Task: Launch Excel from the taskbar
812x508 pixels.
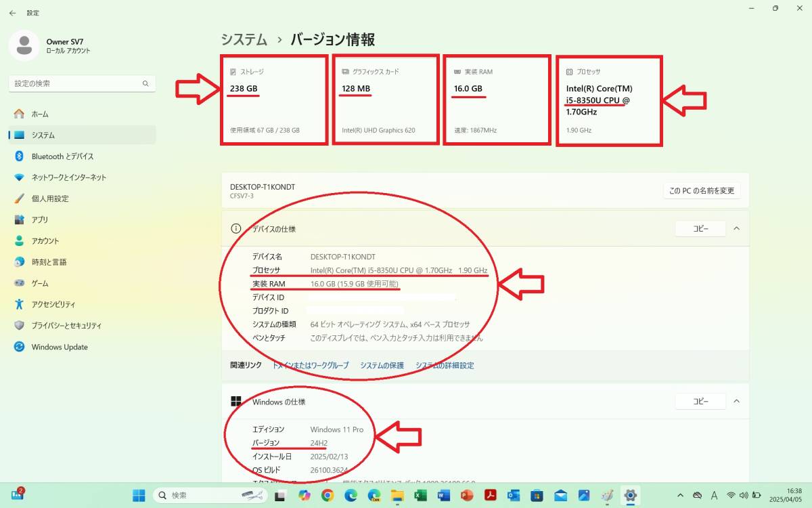Action: click(420, 495)
